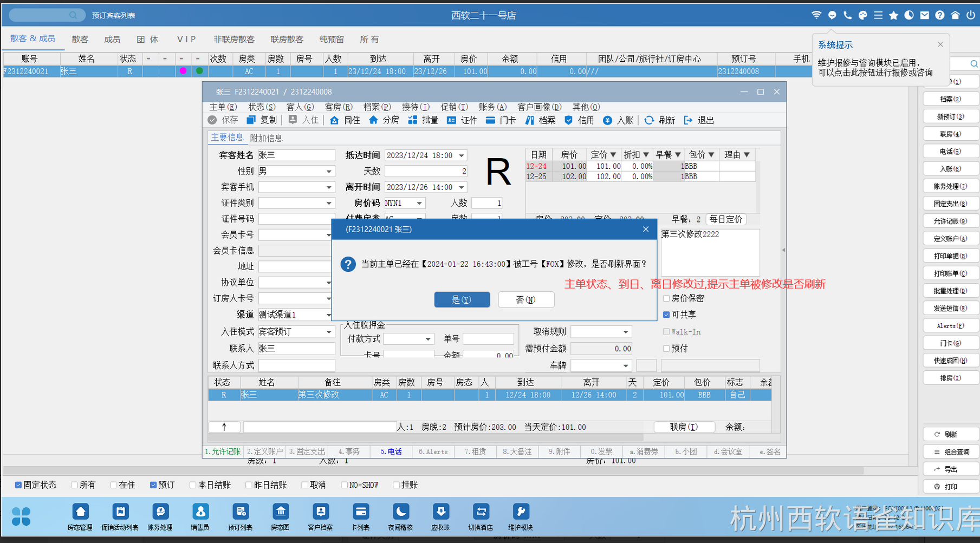Expand the 房价码 NYN1 dropdown
Viewport: 980px width, 543px height.
click(419, 203)
